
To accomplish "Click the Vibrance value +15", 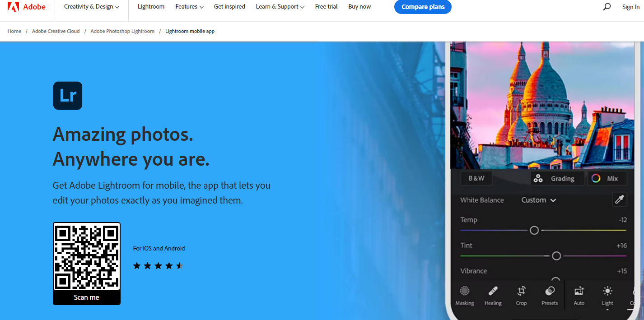I will point(622,271).
